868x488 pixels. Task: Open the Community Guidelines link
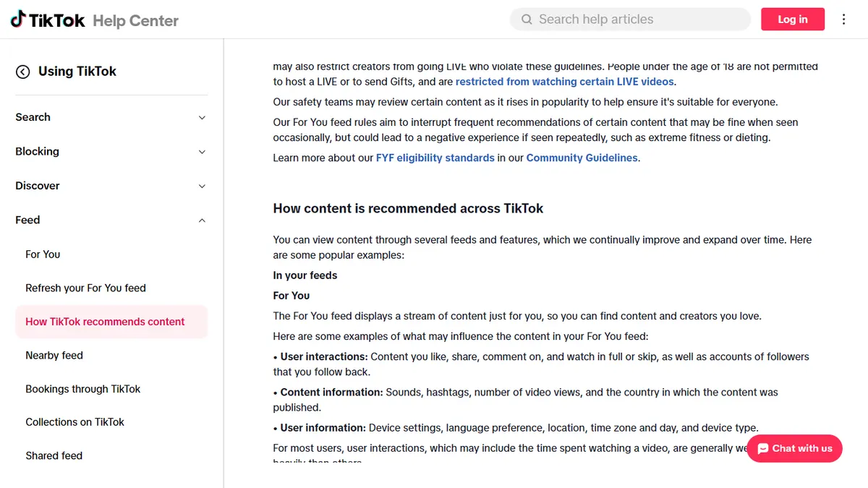pyautogui.click(x=582, y=158)
